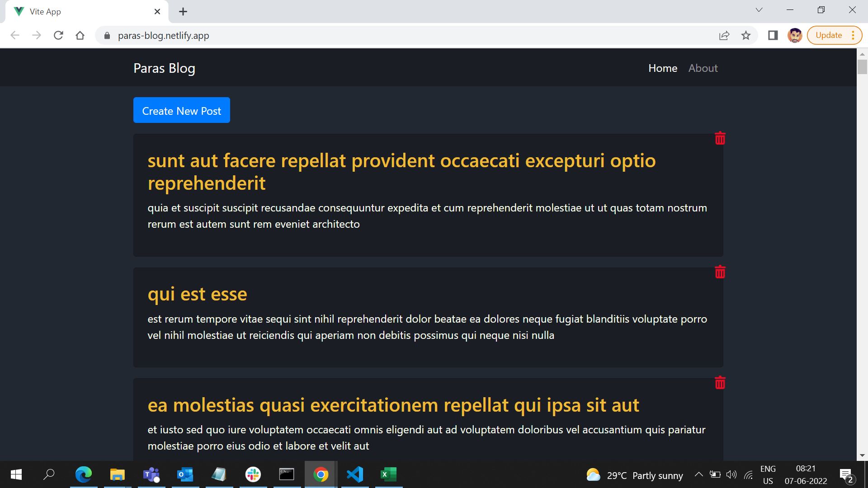Launch Slack from the taskbar

(253, 474)
